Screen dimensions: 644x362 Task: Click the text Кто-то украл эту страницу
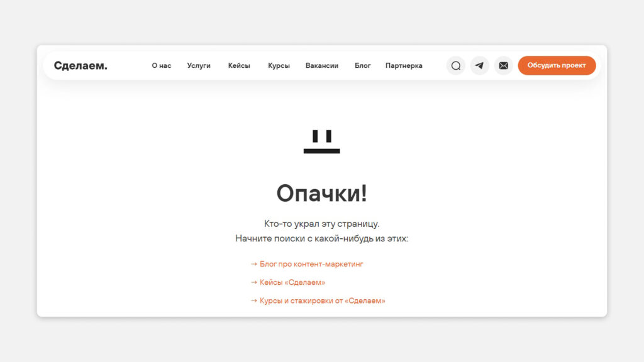tap(321, 224)
